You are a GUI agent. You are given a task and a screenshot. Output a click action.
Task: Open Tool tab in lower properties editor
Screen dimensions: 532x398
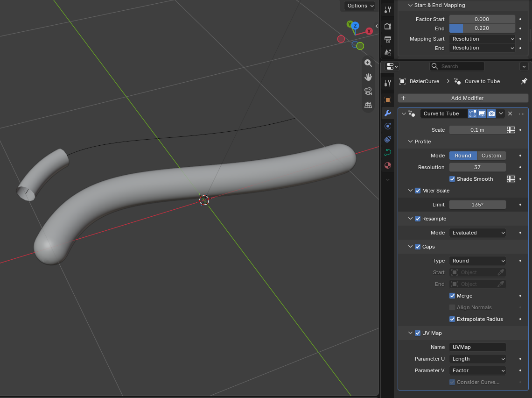point(388,83)
